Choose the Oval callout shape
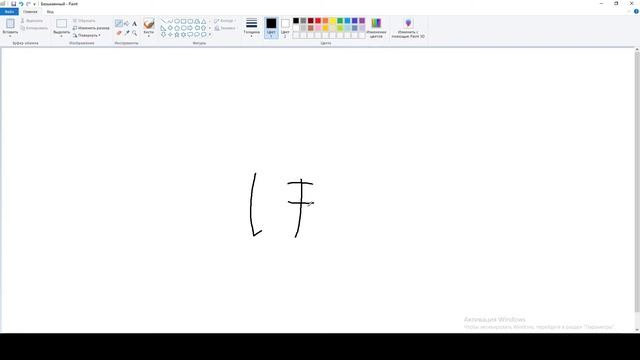 [197, 35]
